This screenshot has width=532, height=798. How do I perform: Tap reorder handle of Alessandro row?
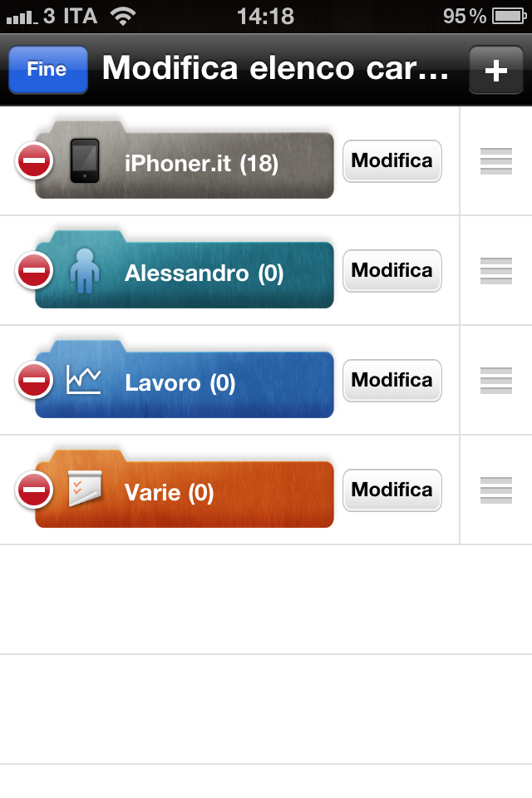click(496, 271)
